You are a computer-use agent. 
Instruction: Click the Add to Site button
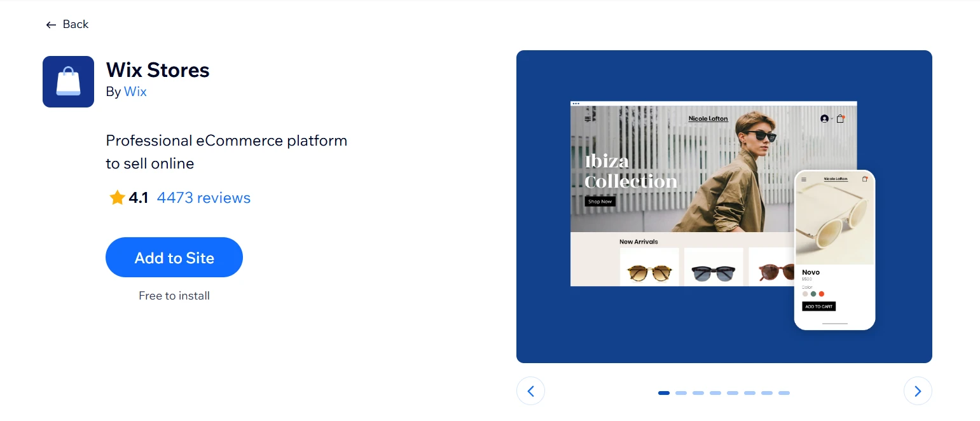pyautogui.click(x=174, y=258)
